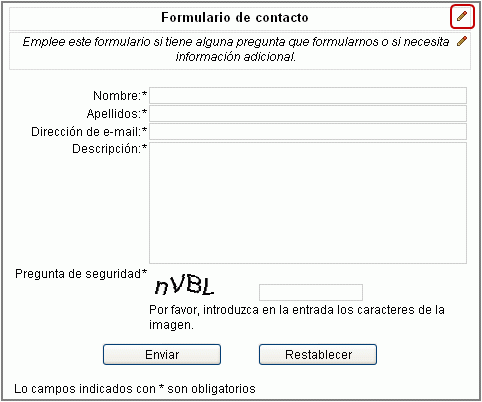This screenshot has height=402, width=482.
Task: Click the 'Pregunta de seguridad*' label
Action: coord(81,274)
